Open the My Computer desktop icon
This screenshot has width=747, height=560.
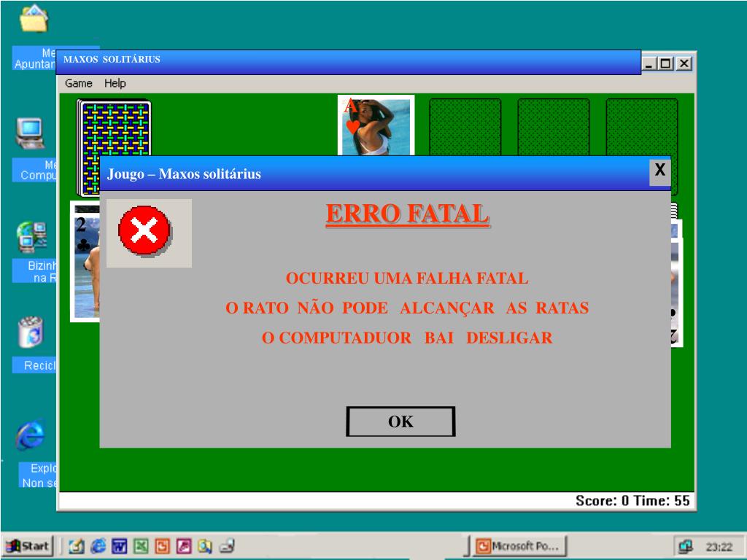31,133
